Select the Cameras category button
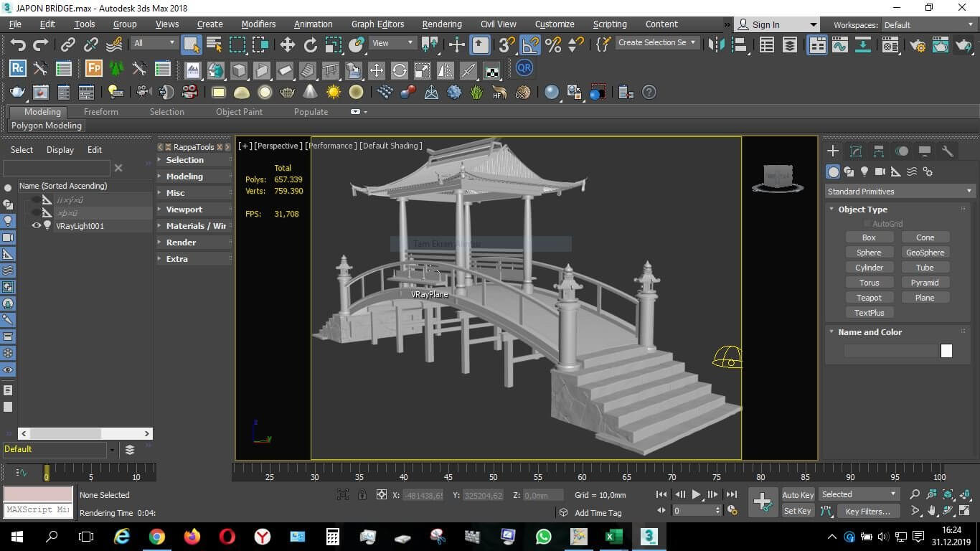This screenshot has height=551, width=980. (880, 171)
